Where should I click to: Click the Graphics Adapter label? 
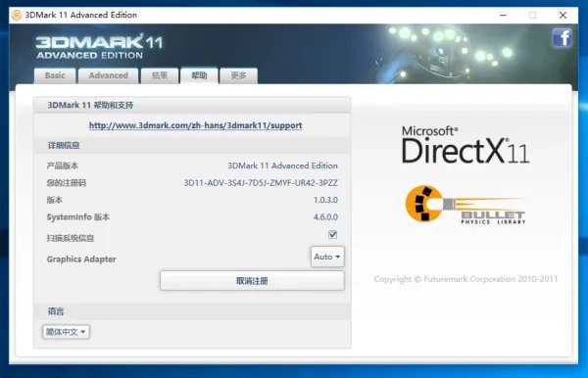click(x=81, y=260)
